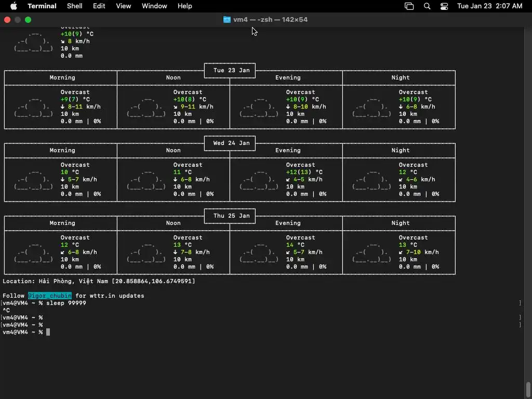Click the ^C interrupt line
Image resolution: width=532 pixels, height=399 pixels.
coord(6,310)
